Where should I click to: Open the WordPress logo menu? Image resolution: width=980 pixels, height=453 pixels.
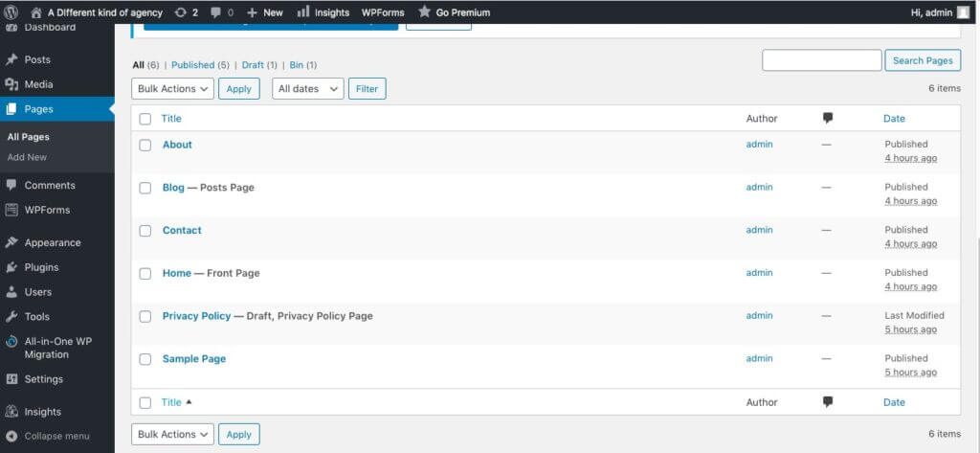click(11, 11)
